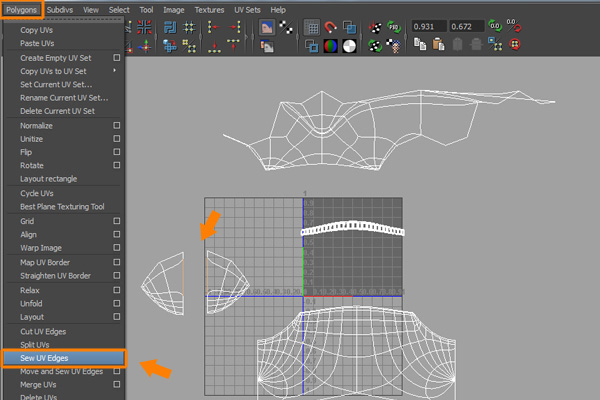Screen dimensions: 600x400
Task: Click the RGB channels display icon
Action: 329,45
